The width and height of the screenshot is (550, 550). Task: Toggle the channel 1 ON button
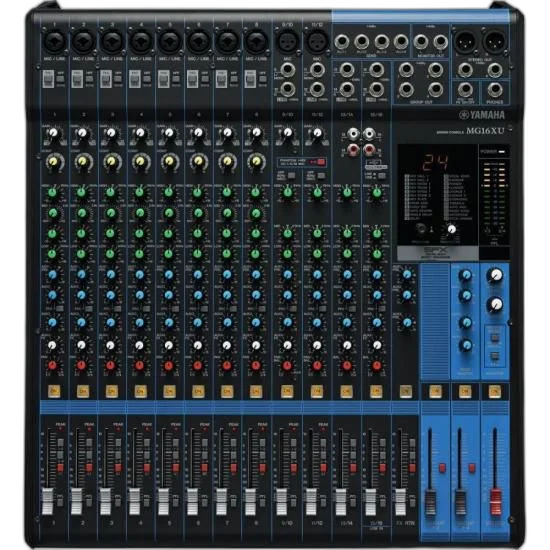pos(54,391)
